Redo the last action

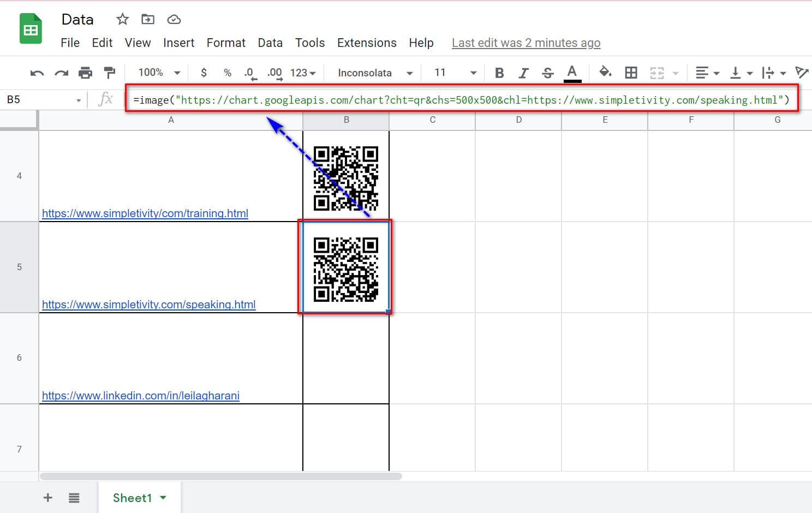(x=61, y=73)
